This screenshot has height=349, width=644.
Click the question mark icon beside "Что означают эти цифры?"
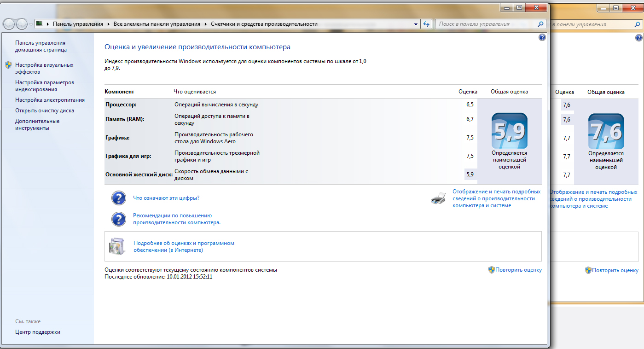[119, 198]
